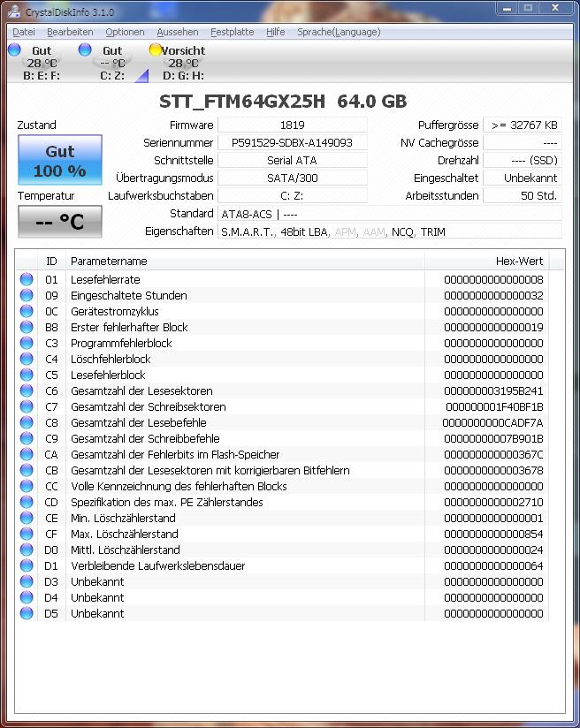Click the ID column header

[51, 261]
